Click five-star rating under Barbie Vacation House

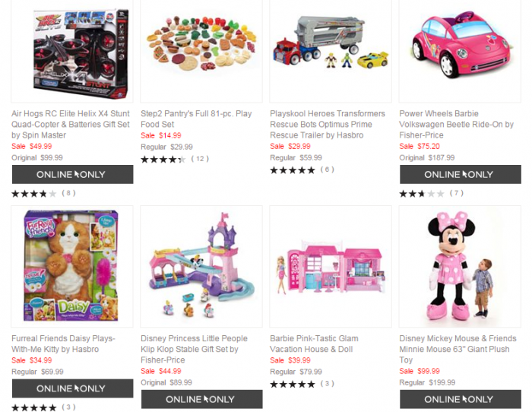[x=293, y=384]
